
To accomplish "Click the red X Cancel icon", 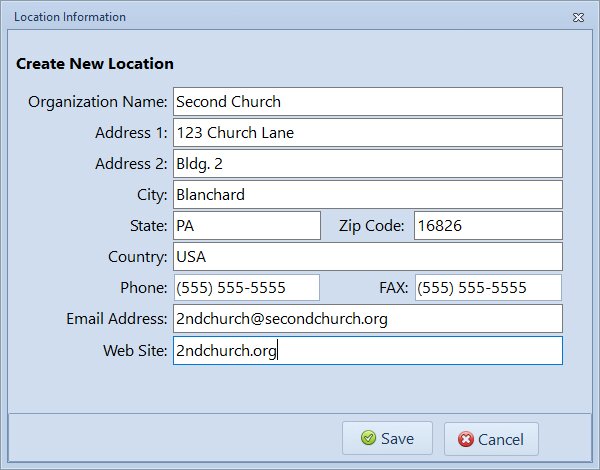I will (x=465, y=439).
